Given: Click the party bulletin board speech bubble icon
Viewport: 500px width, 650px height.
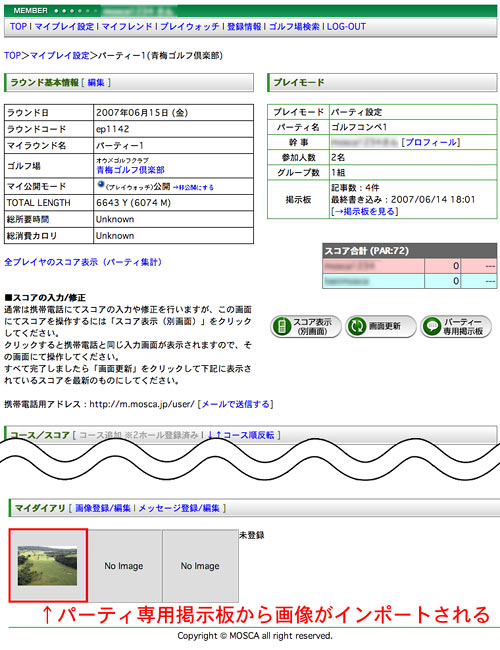Looking at the screenshot, I should tap(431, 327).
